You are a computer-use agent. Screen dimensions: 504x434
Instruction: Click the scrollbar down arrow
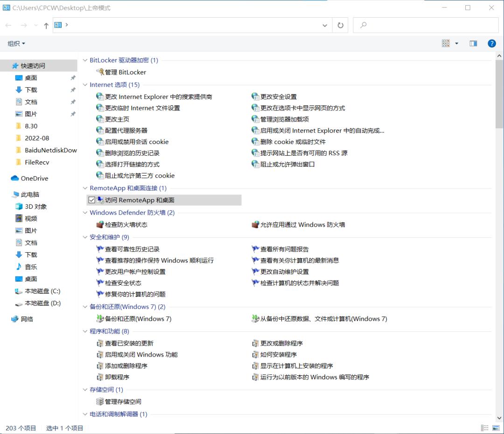tap(499, 418)
